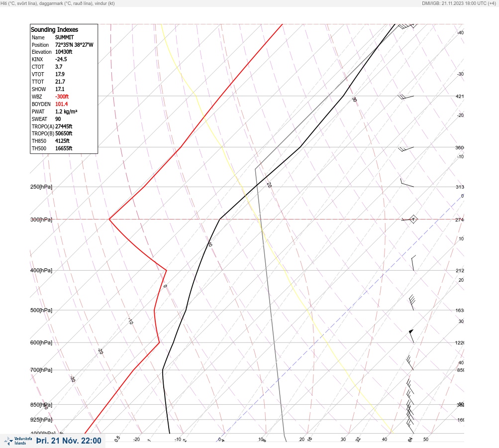Image resolution: width=499 pixels, height=448 pixels.
Task: Click the 925[hPa] pressure label
Action: coord(41,420)
